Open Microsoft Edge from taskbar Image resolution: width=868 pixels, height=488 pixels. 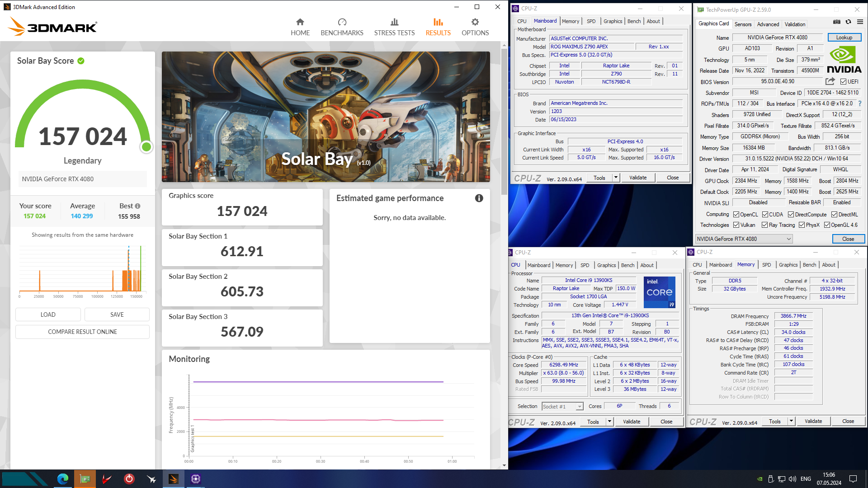(63, 479)
